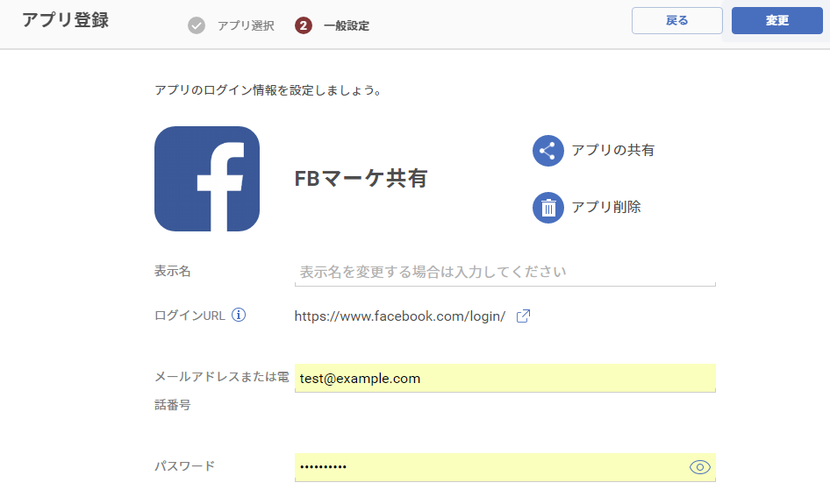Click the パスワード label
Viewport: 830px width, 504px height.
pyautogui.click(x=185, y=466)
